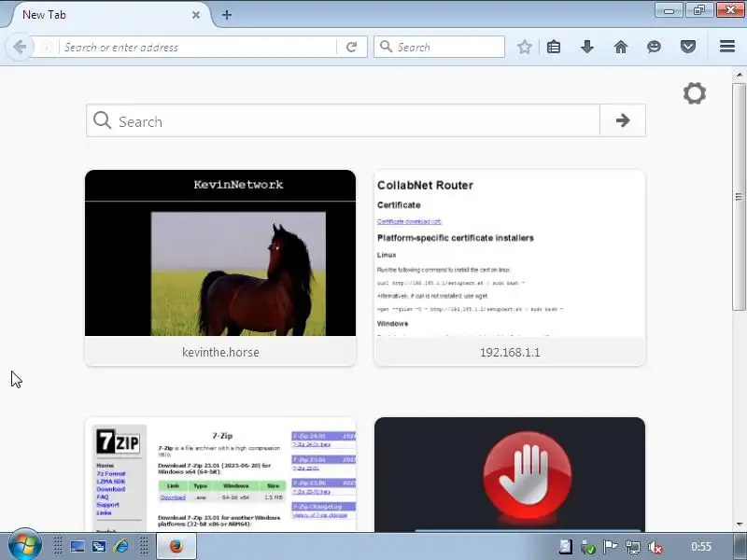Go to Home page icon
Image resolution: width=747 pixels, height=560 pixels.
(621, 47)
